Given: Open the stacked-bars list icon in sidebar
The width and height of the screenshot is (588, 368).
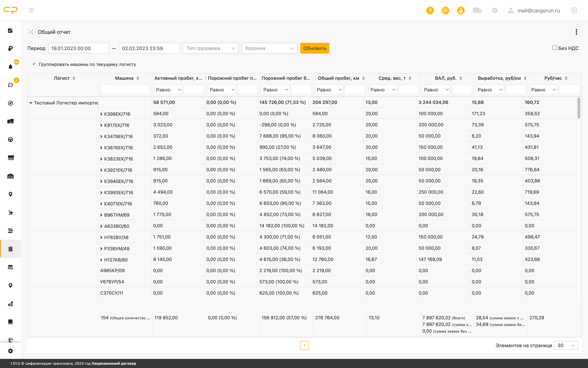Looking at the screenshot, I should point(10,231).
